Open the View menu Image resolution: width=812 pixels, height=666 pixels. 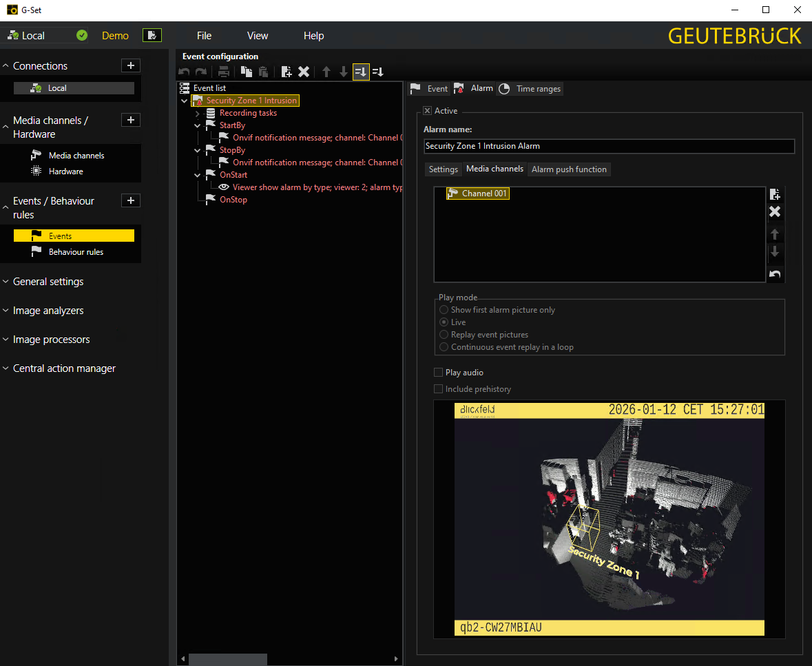(258, 36)
